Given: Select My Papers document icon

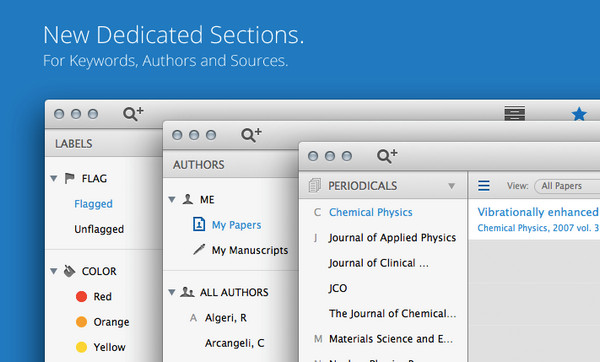Looking at the screenshot, I should tap(199, 224).
